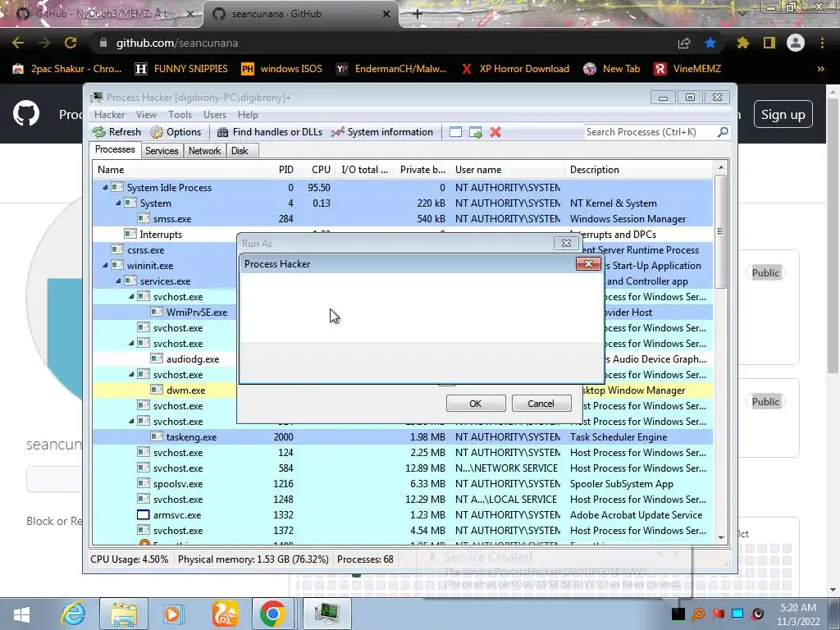Image resolution: width=840 pixels, height=630 pixels.
Task: Click the search magnifier icon
Action: [x=723, y=132]
